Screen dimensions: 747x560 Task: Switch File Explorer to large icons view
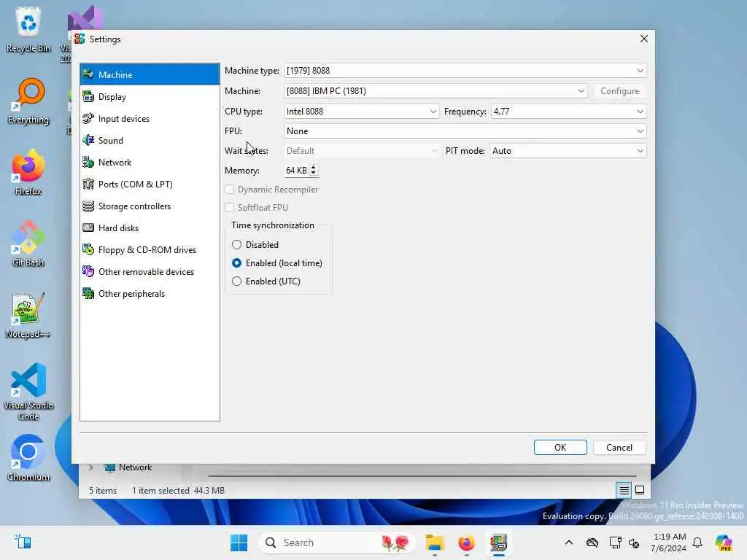640,490
